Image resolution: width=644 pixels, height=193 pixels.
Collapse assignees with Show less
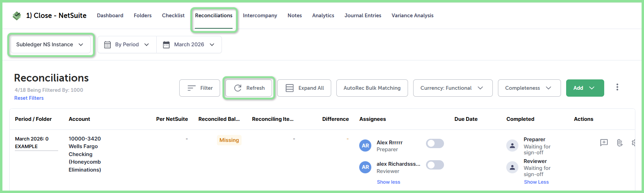point(388,182)
